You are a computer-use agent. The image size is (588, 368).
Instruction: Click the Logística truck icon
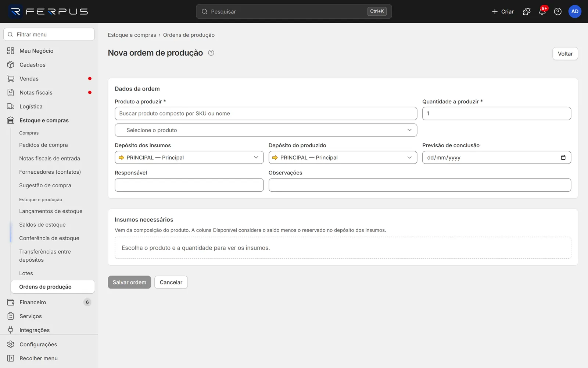(11, 106)
